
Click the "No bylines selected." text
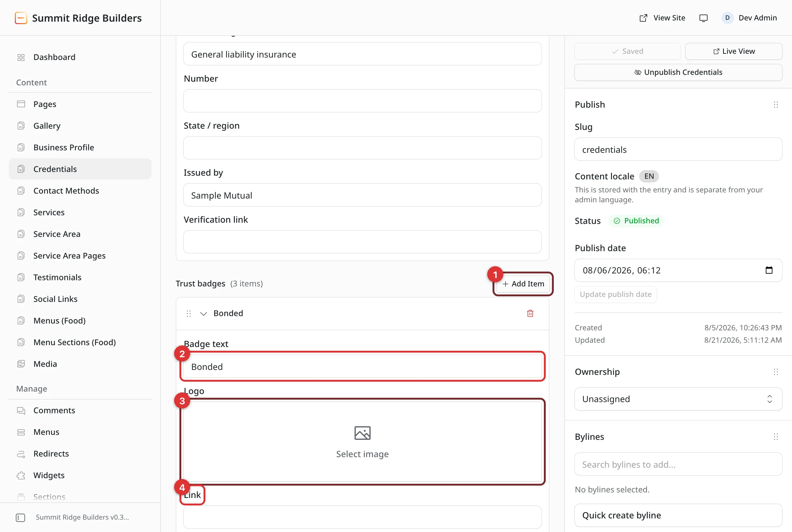612,490
